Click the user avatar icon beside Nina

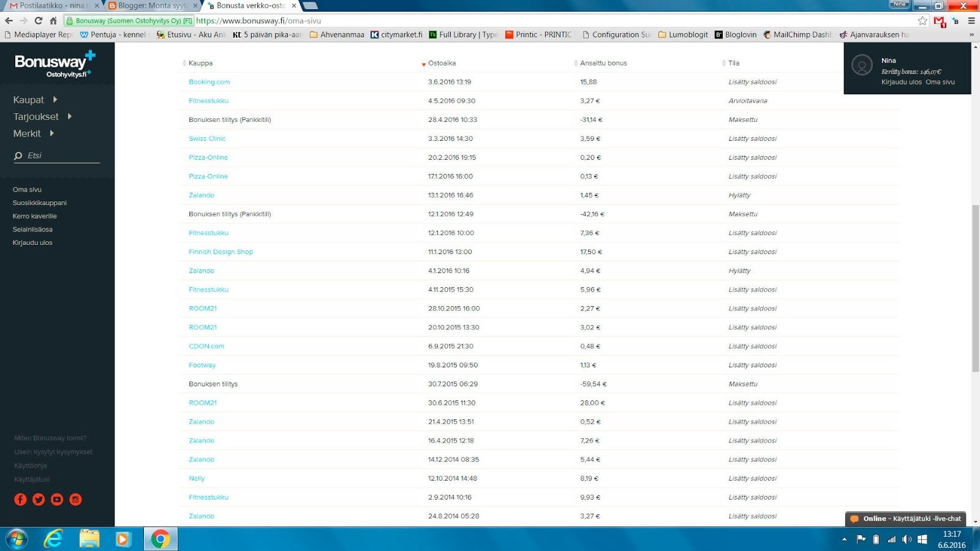click(862, 65)
